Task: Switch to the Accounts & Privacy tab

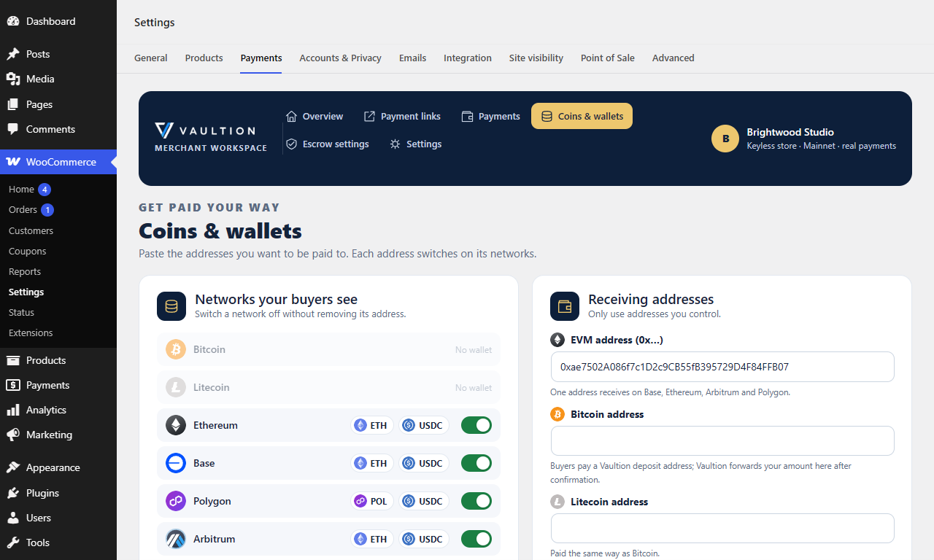Action: (340, 58)
